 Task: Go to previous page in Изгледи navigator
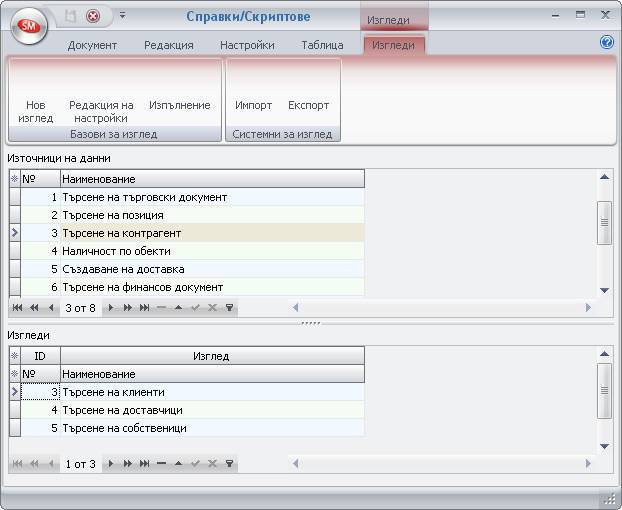[x=35, y=463]
